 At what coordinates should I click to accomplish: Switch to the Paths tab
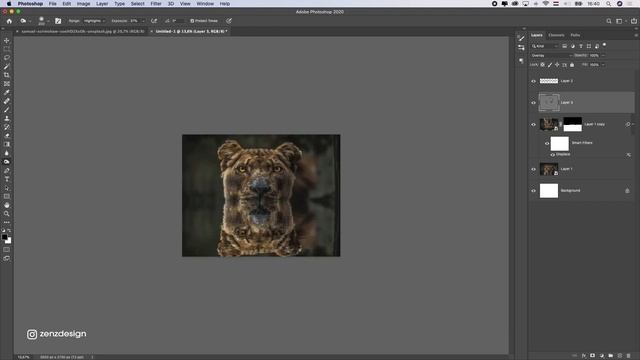(575, 35)
